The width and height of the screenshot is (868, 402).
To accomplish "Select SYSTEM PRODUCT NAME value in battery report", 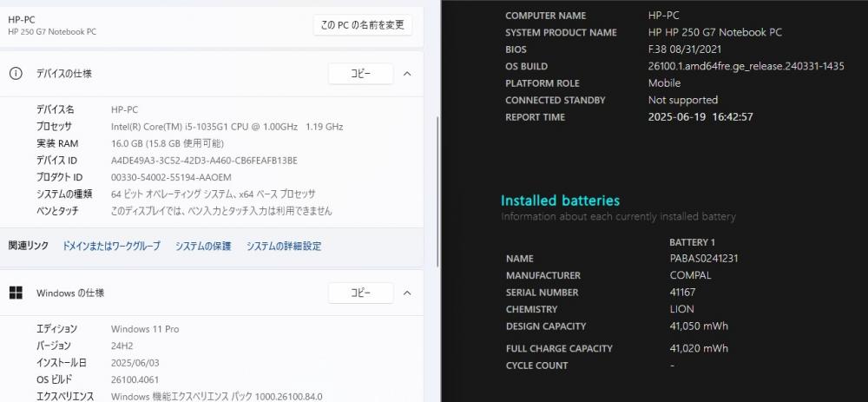I will click(715, 32).
